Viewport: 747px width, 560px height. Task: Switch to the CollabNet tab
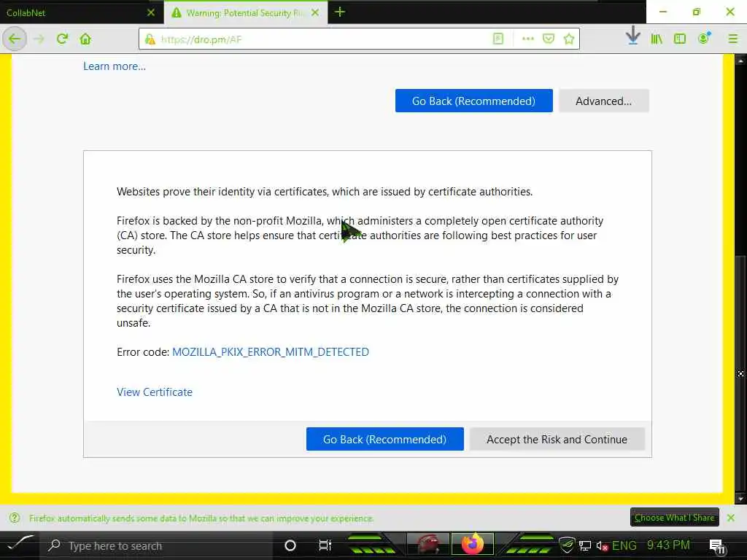[82, 12]
